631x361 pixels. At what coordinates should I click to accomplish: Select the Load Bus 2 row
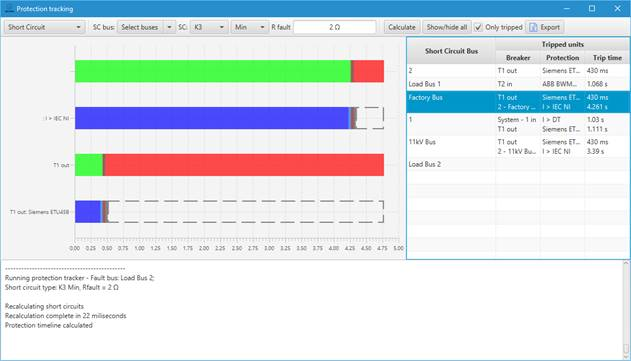pyautogui.click(x=518, y=164)
